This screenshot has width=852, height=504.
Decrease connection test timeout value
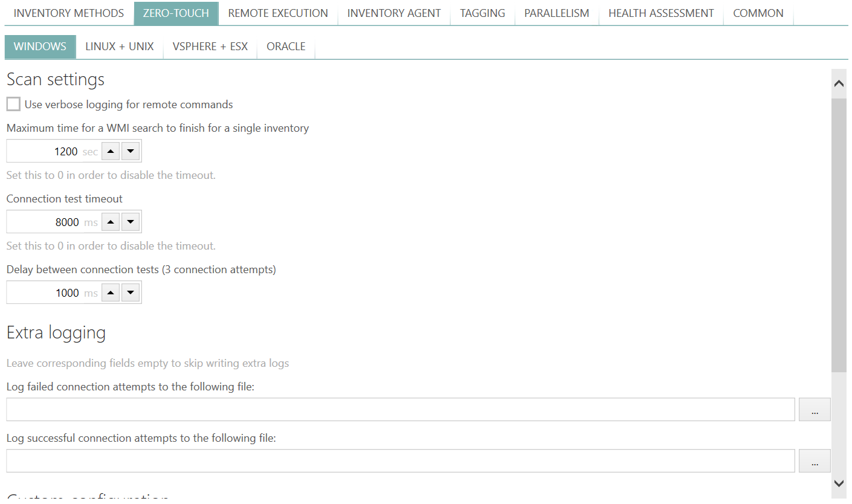pos(131,222)
